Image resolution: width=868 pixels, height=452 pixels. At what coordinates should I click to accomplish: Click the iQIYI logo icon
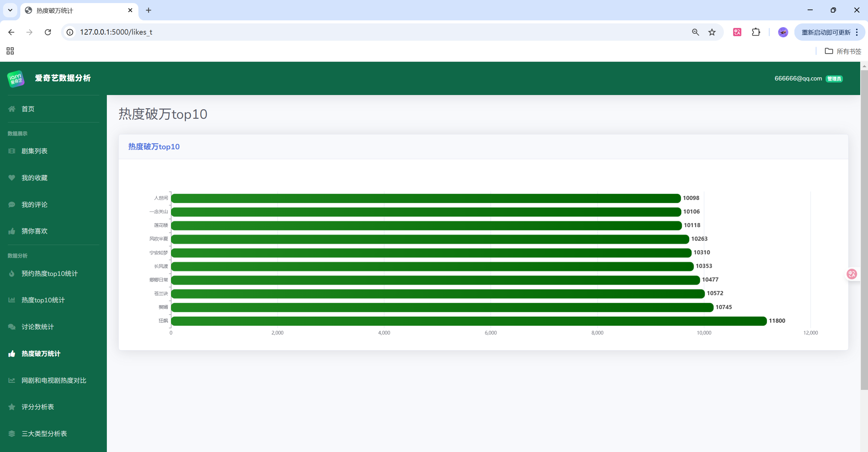tap(16, 79)
